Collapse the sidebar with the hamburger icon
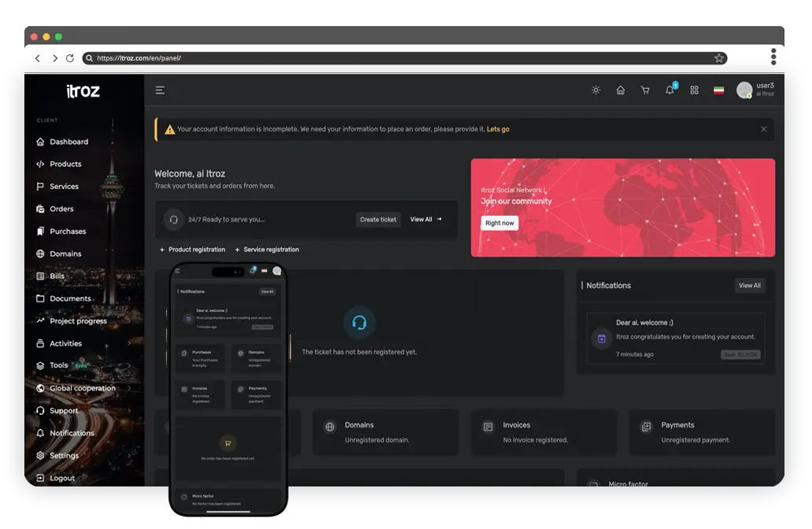The width and height of the screenshot is (812, 529). [160, 91]
